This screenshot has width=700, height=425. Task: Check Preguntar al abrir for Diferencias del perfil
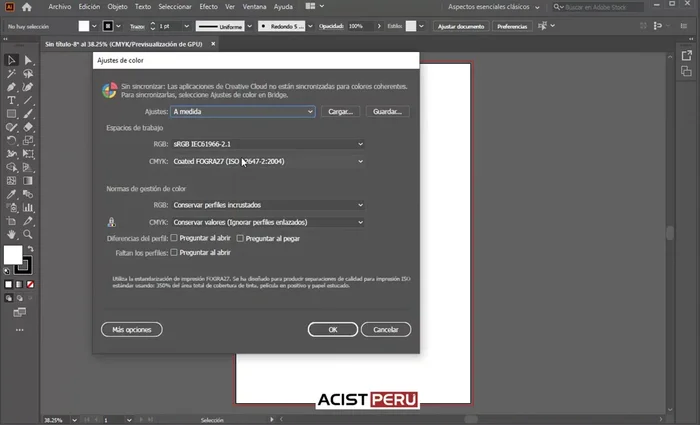[x=174, y=238]
